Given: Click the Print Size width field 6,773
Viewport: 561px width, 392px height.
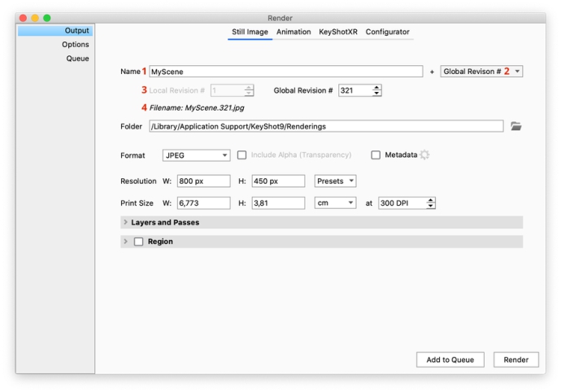Looking at the screenshot, I should pos(203,203).
